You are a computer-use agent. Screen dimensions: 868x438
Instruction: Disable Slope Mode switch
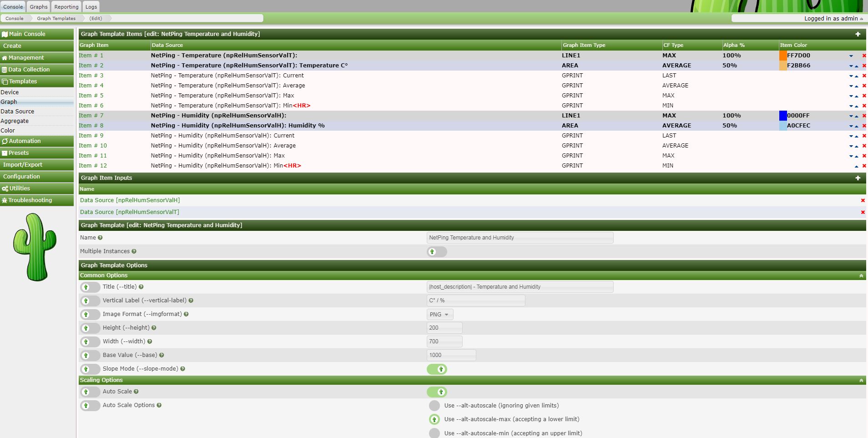point(437,369)
